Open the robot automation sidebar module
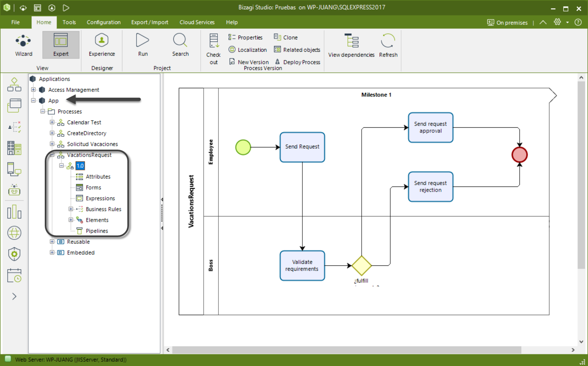 [14, 190]
